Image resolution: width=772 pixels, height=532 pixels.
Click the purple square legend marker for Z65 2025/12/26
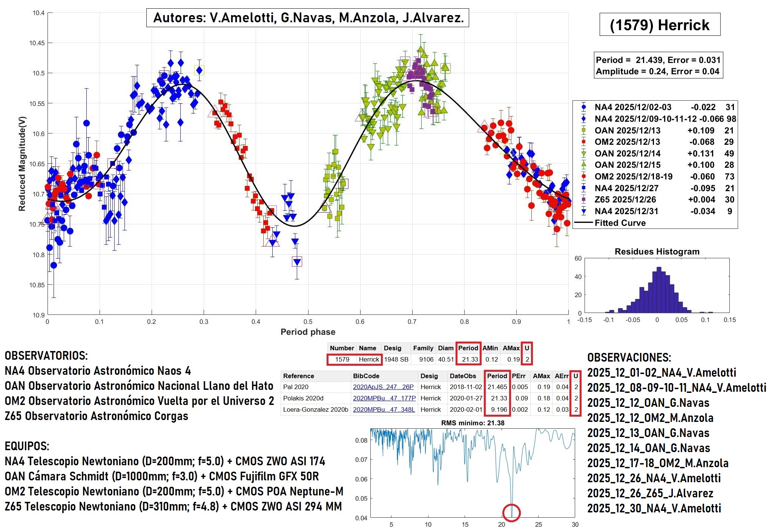pyautogui.click(x=583, y=199)
